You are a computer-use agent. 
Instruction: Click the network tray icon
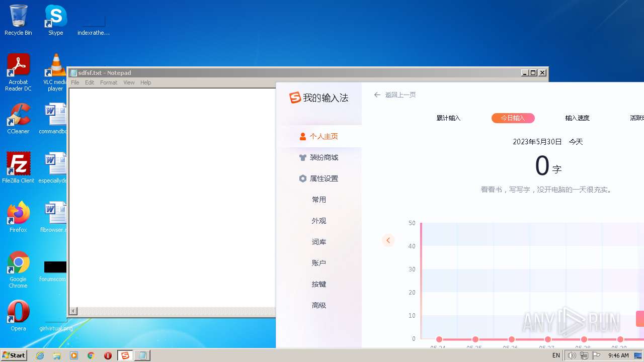[x=584, y=355]
